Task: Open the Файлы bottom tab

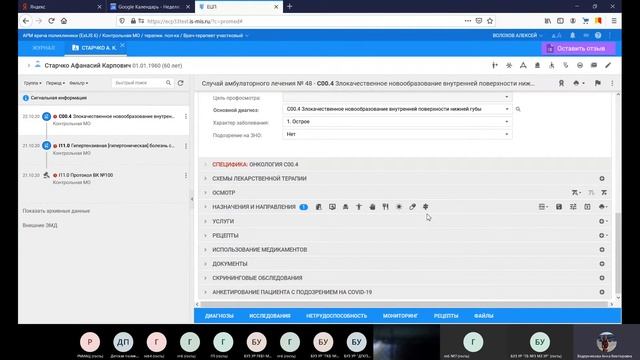Action: coord(484,316)
